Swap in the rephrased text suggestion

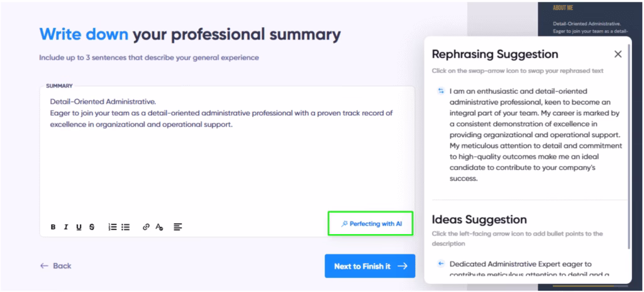coord(440,91)
